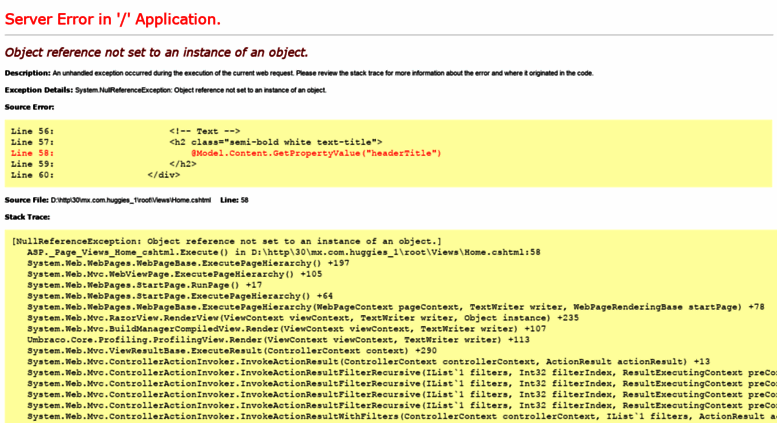Click the ASP._Page_Views_Home_cshtml.Execute() trace line

tap(283, 253)
